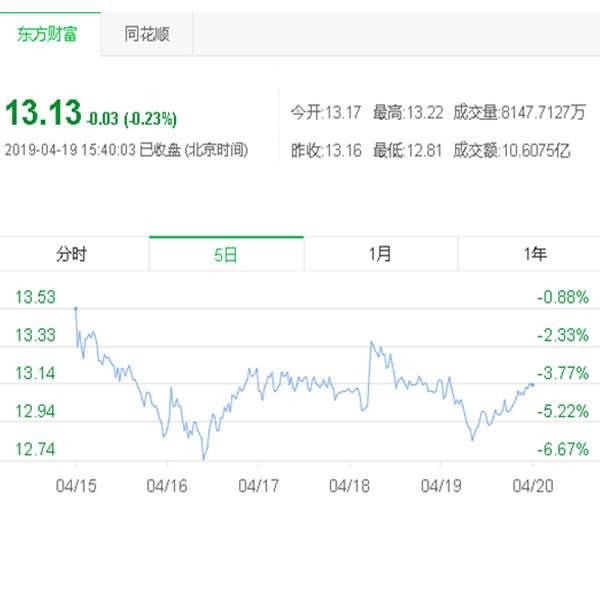Click the 今开 13.17 opening price

click(x=326, y=113)
